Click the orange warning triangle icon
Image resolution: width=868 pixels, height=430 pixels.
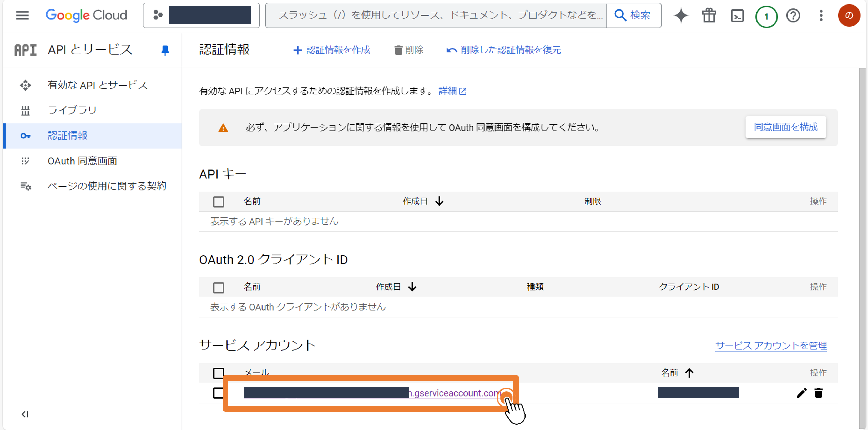(223, 128)
